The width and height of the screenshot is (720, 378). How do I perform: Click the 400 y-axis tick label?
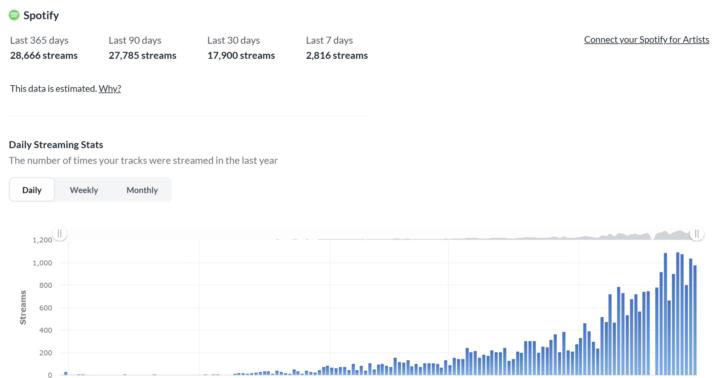coord(45,330)
